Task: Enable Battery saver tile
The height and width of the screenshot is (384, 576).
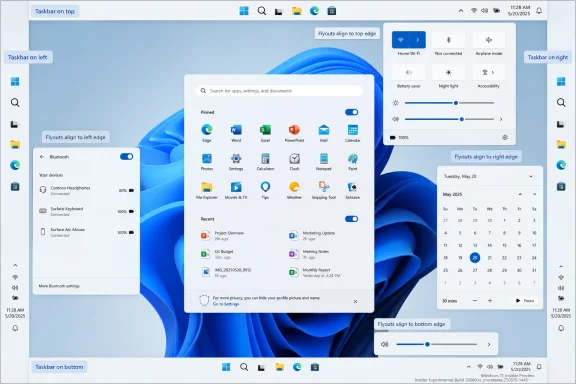Action: point(408,72)
